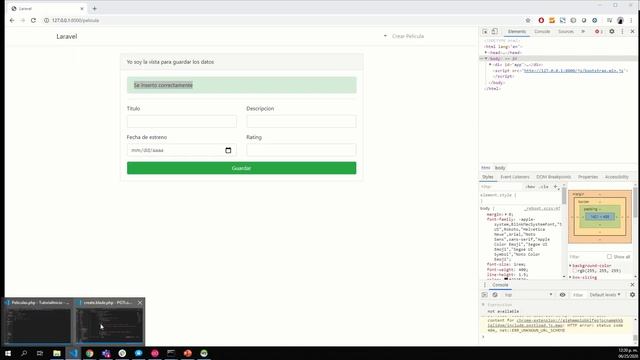This screenshot has height=360, width=640.
Task: Expand the div id app node
Action: [490, 64]
